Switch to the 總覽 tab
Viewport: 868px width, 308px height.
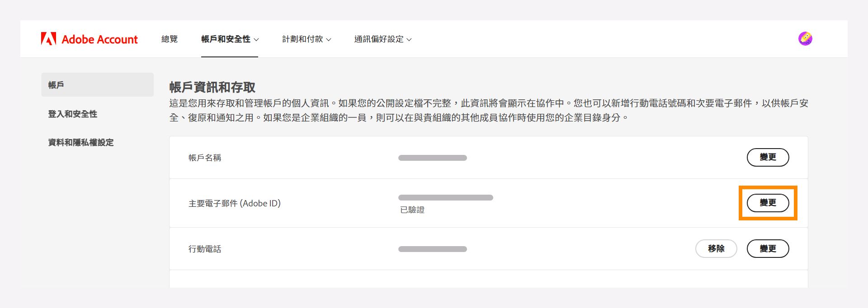[x=170, y=39]
